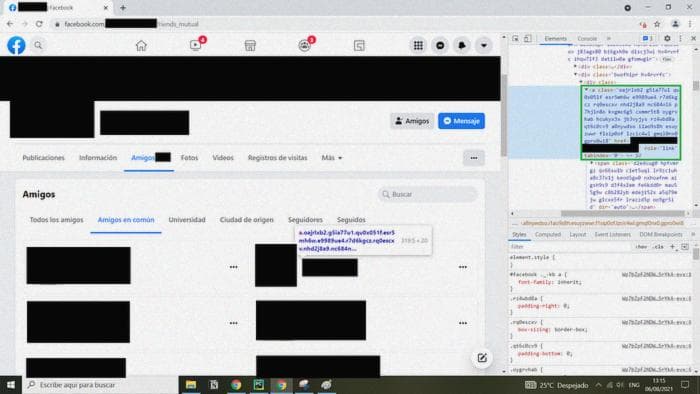Expand the Más dropdown in profile tabs
Image resolution: width=700 pixels, height=394 pixels.
click(x=332, y=158)
